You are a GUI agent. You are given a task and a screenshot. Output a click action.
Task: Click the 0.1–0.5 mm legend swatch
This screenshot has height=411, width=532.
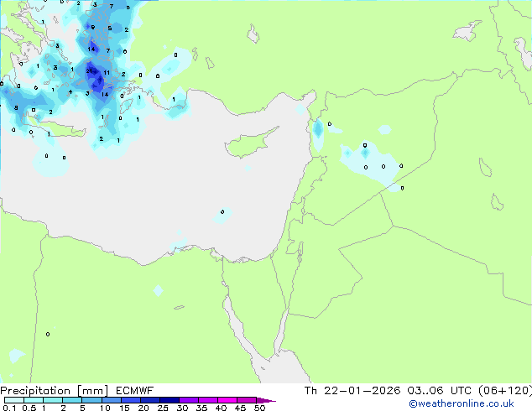tap(14, 400)
